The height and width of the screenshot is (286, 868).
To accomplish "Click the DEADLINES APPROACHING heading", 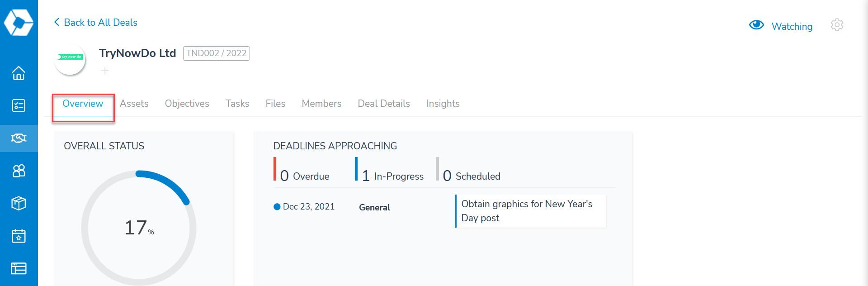I will point(335,146).
